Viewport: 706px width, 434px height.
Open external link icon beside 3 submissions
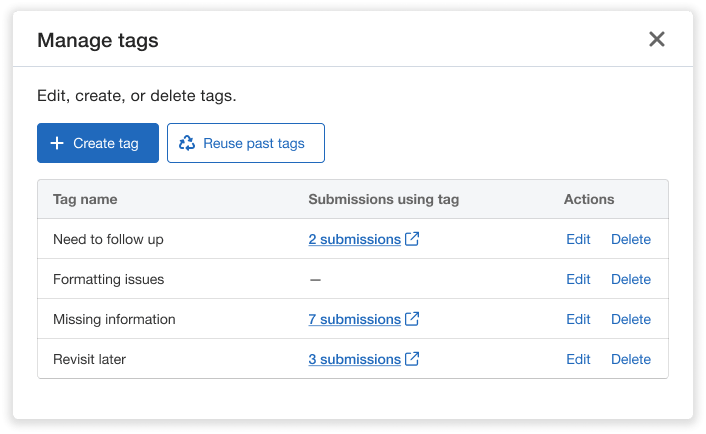tap(412, 359)
